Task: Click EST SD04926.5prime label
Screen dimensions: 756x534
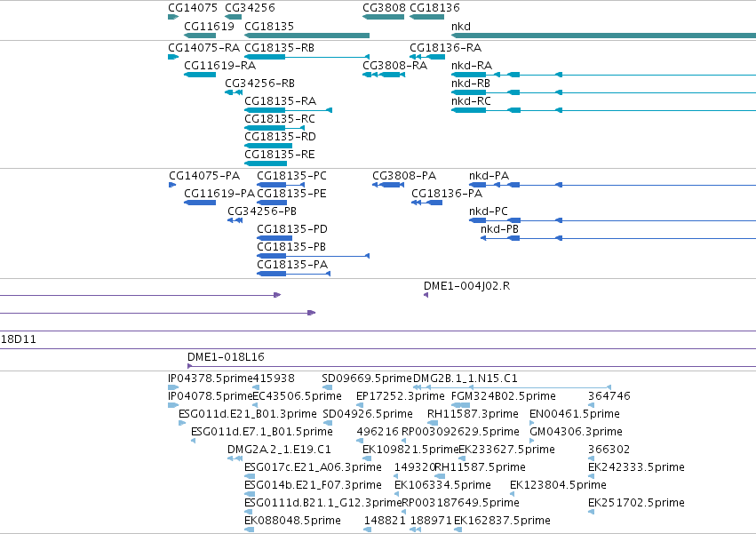Action: (368, 415)
